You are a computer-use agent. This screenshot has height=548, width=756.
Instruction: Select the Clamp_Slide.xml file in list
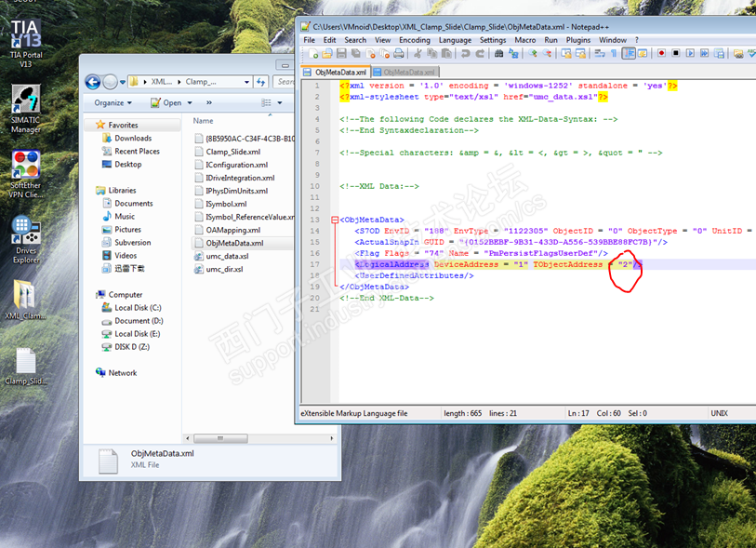click(x=232, y=152)
